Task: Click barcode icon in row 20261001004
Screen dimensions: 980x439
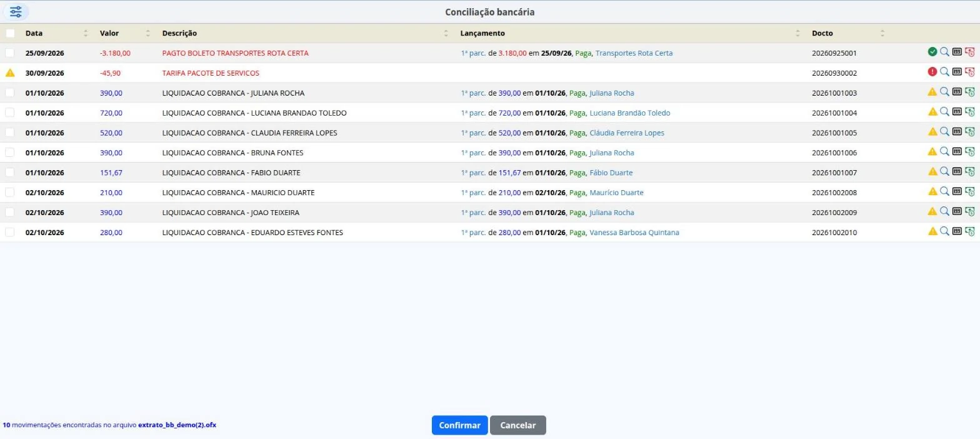Action: pyautogui.click(x=957, y=112)
